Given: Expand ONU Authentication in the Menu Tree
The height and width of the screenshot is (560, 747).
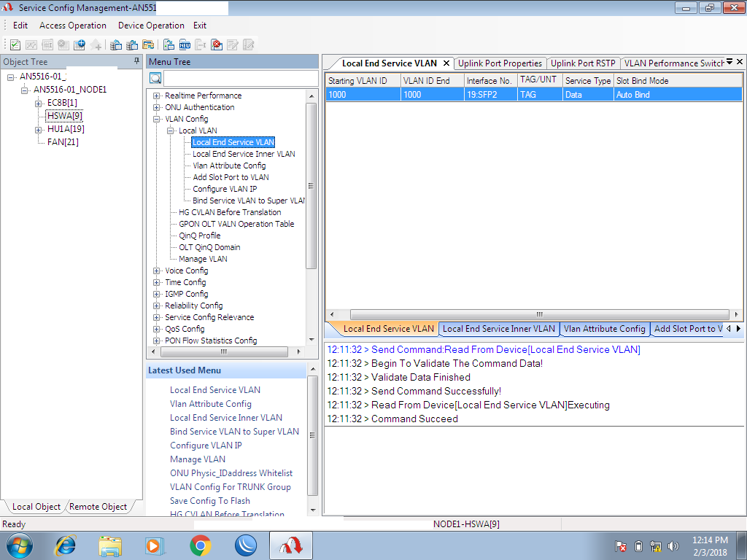Looking at the screenshot, I should 156,108.
